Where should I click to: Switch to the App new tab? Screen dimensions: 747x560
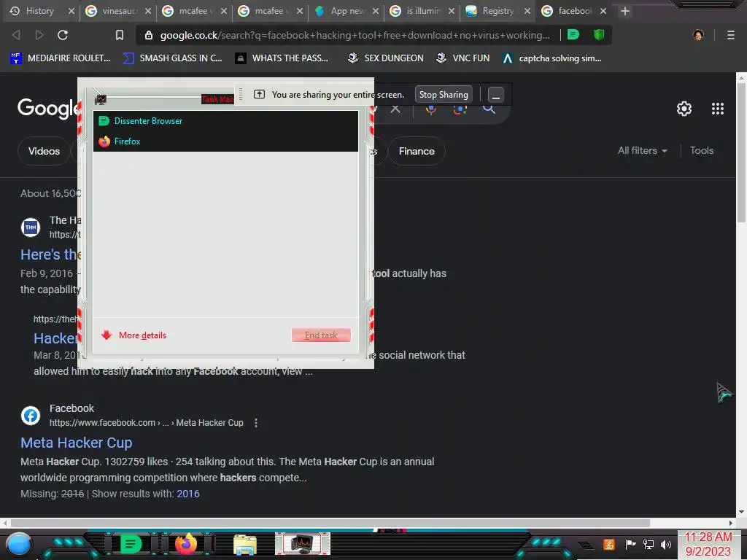tap(347, 11)
